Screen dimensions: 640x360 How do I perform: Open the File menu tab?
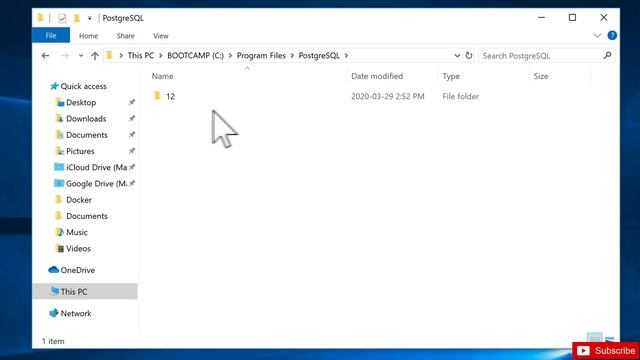click(51, 36)
